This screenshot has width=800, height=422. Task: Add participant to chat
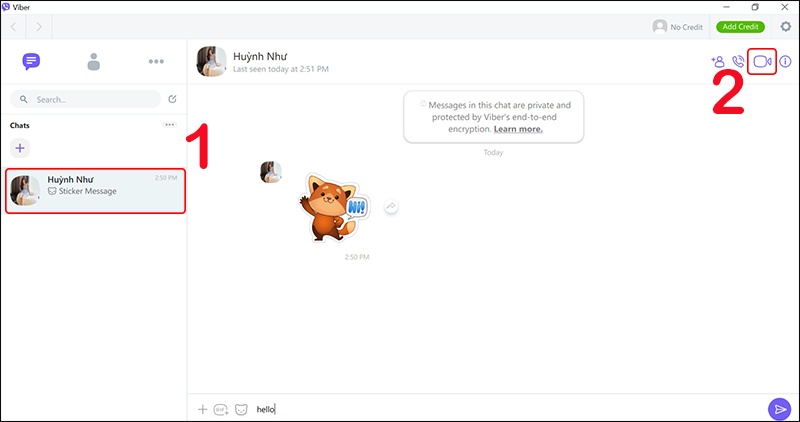[x=718, y=62]
